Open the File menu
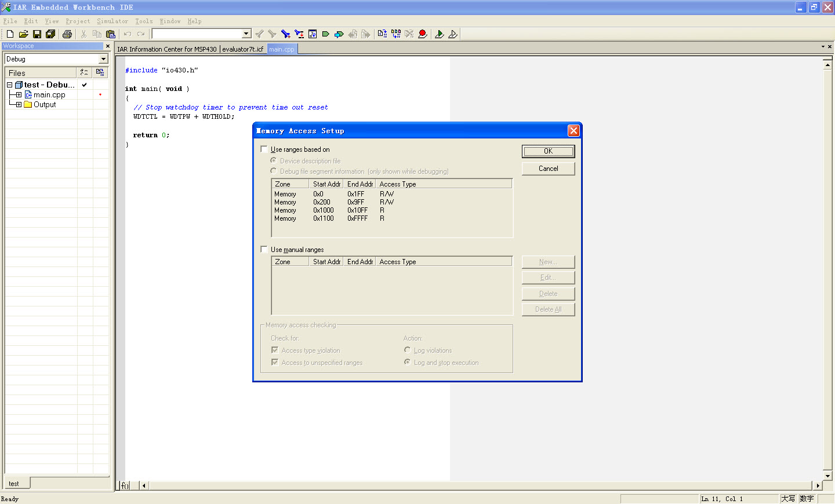The image size is (835, 504). coord(10,21)
